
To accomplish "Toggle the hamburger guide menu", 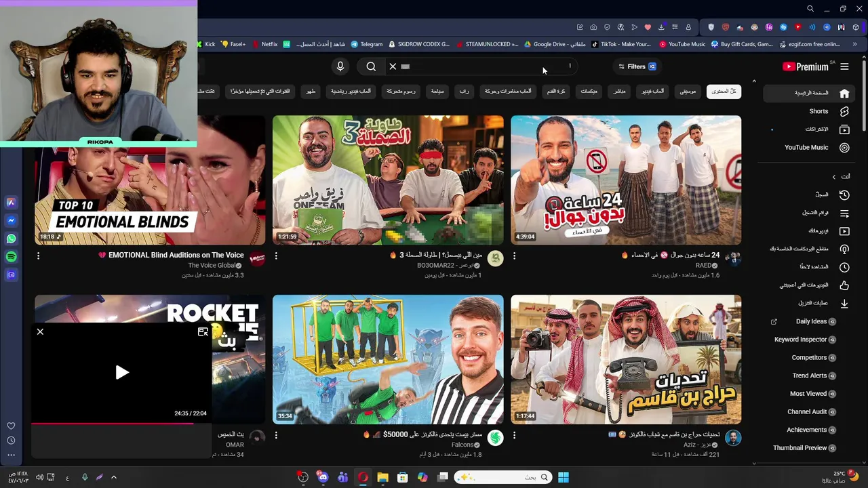I will [x=844, y=66].
